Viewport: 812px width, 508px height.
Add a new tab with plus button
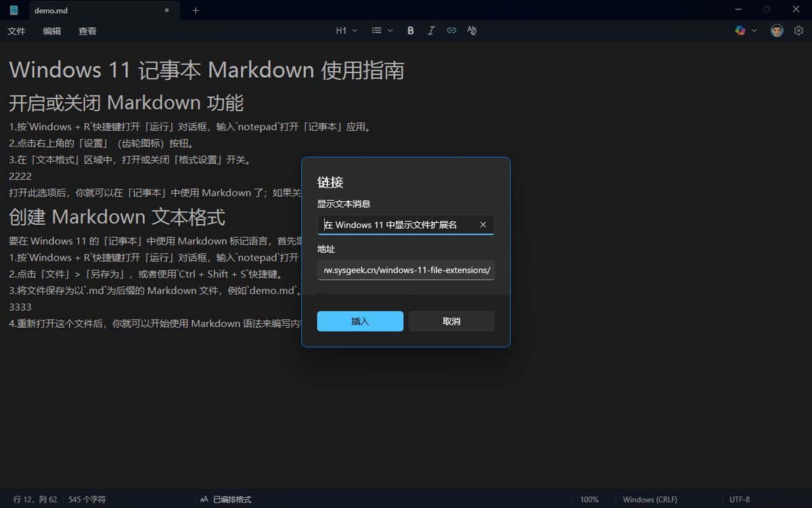[x=196, y=10]
